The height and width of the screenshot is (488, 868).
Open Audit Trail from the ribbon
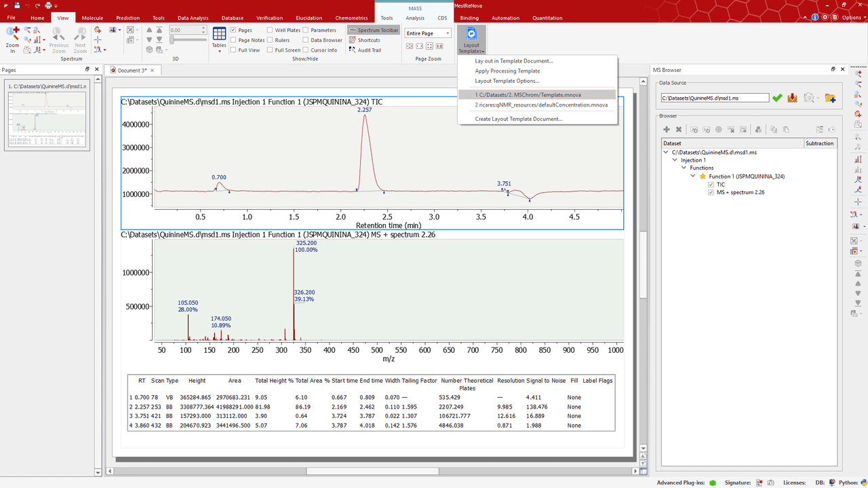365,50
